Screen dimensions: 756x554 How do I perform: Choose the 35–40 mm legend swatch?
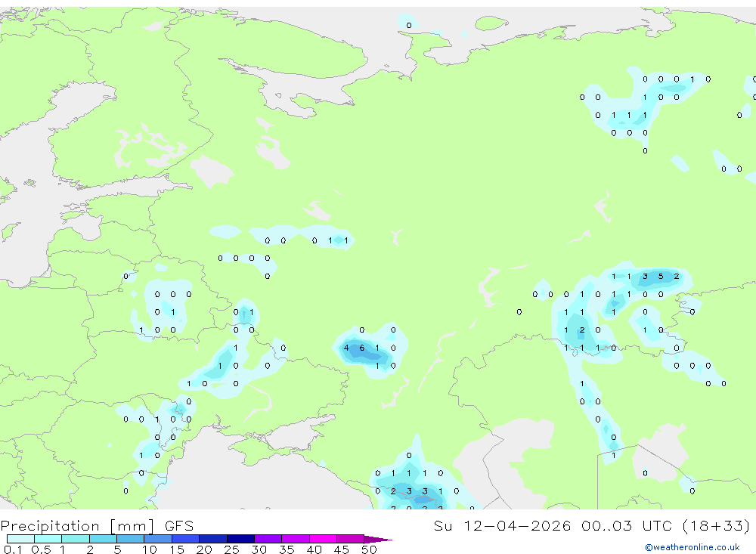coord(296,539)
